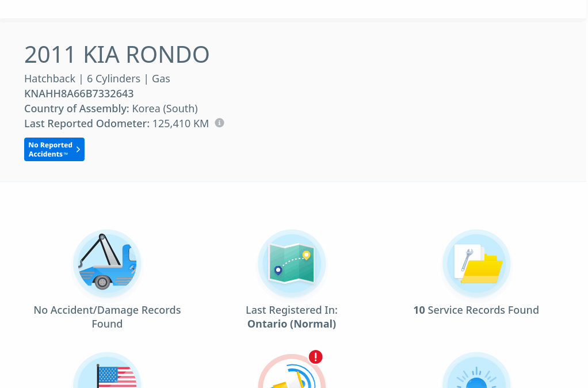Select the US flag icon
The image size is (588, 388).
(x=107, y=370)
